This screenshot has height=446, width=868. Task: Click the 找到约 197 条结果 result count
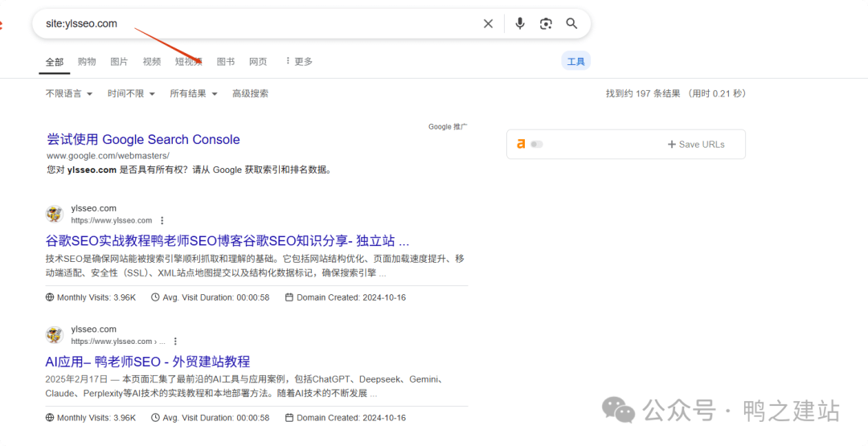[x=643, y=93]
